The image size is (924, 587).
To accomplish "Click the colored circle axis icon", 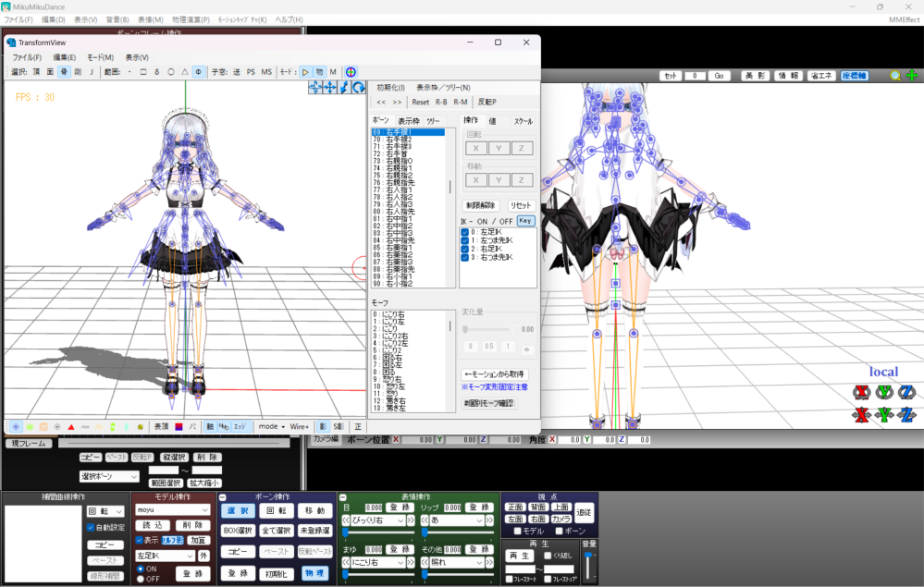I will pos(351,72).
